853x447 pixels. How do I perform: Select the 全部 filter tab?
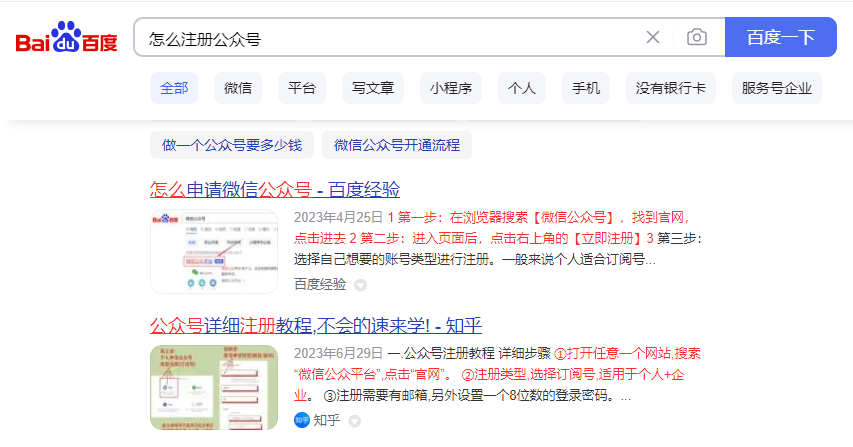pos(174,88)
